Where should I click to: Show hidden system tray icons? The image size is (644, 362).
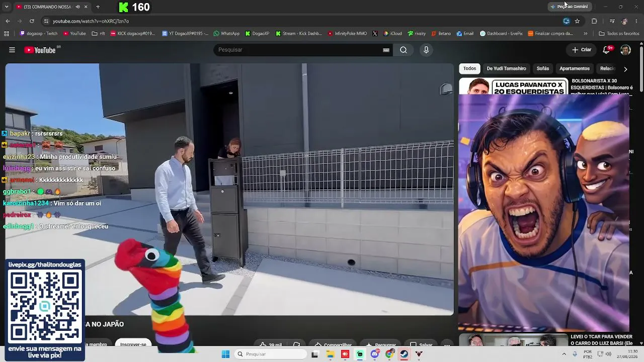tap(563, 354)
